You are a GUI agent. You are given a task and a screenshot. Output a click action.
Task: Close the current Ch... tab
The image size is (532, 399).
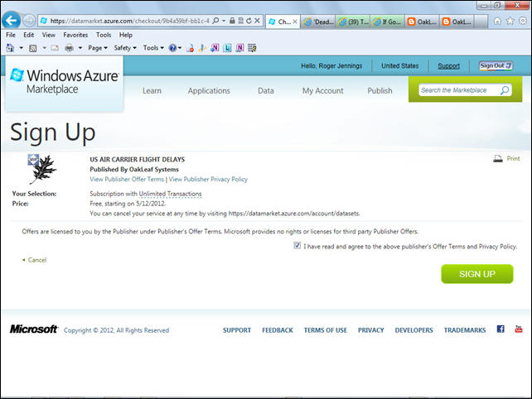(295, 22)
